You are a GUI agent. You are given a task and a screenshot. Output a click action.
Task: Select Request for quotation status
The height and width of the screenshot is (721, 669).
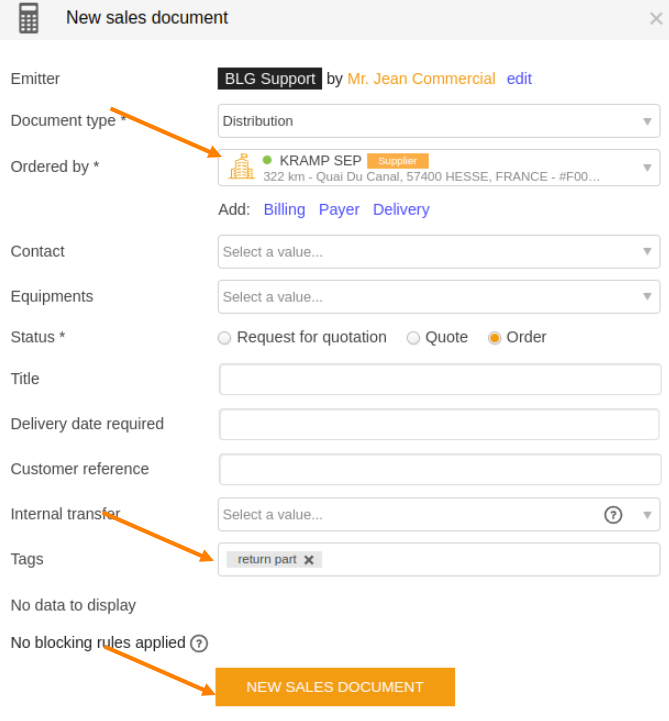[224, 338]
